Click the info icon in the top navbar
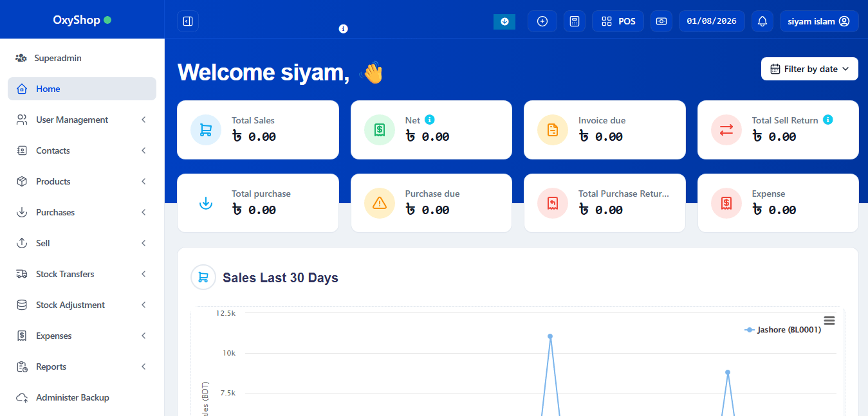The image size is (868, 416). point(343,28)
